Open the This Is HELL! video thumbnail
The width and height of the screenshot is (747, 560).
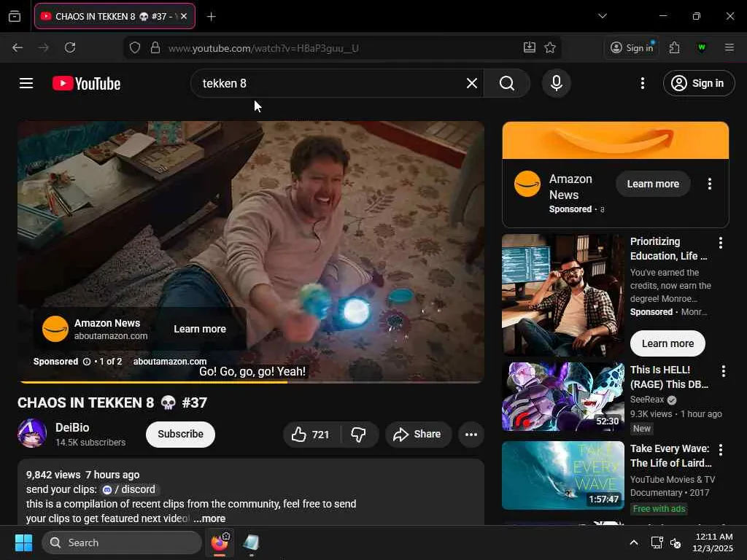click(x=562, y=396)
